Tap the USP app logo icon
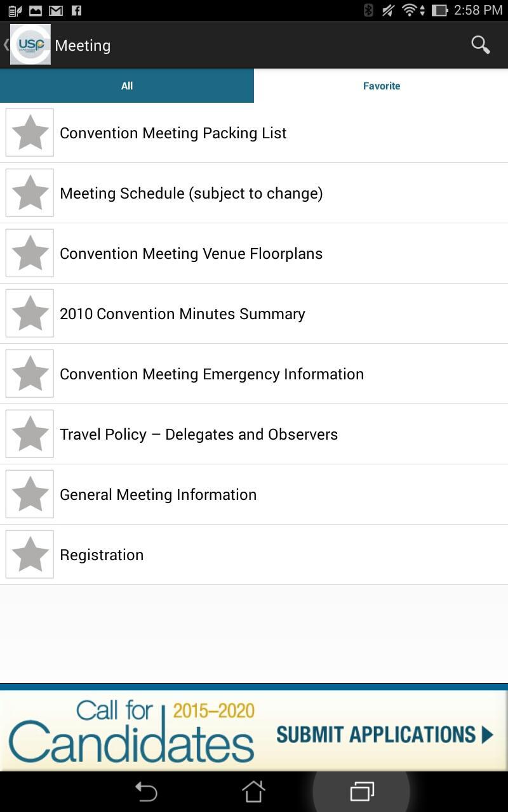 [x=30, y=44]
